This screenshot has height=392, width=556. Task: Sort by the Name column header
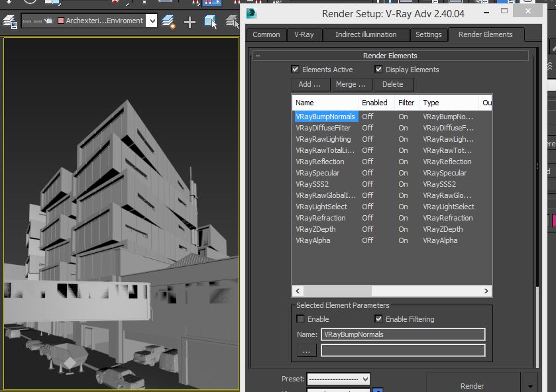tap(325, 103)
